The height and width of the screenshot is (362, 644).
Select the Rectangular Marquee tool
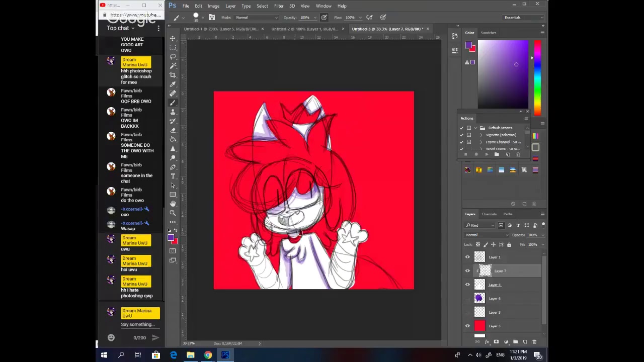click(x=173, y=47)
